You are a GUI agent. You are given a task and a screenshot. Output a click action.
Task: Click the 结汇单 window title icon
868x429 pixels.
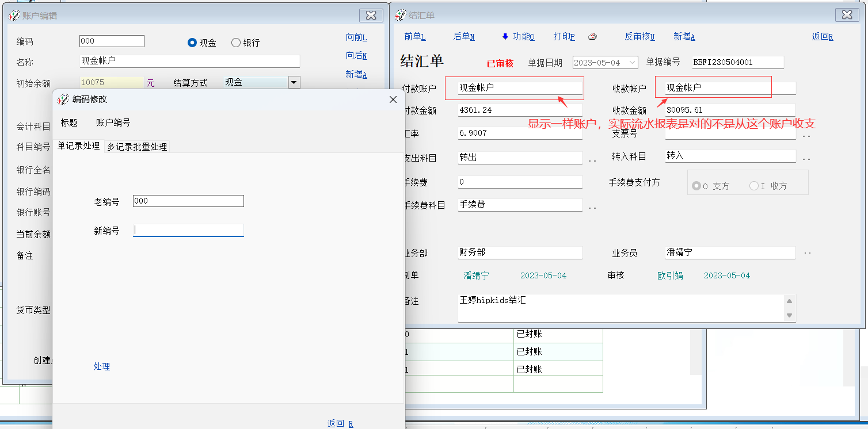[x=400, y=16]
